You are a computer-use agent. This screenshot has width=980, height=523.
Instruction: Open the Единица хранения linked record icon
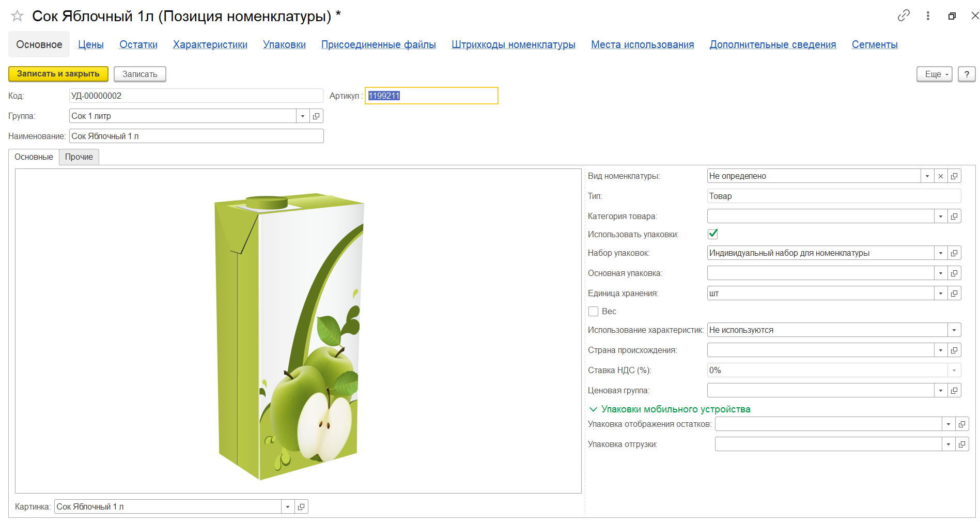click(954, 294)
